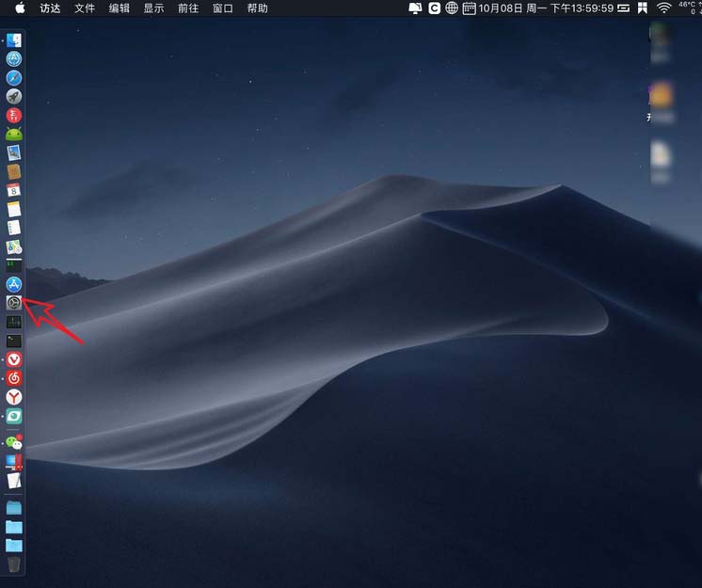Open the 显示 menu
The width and height of the screenshot is (702, 588).
click(x=153, y=8)
